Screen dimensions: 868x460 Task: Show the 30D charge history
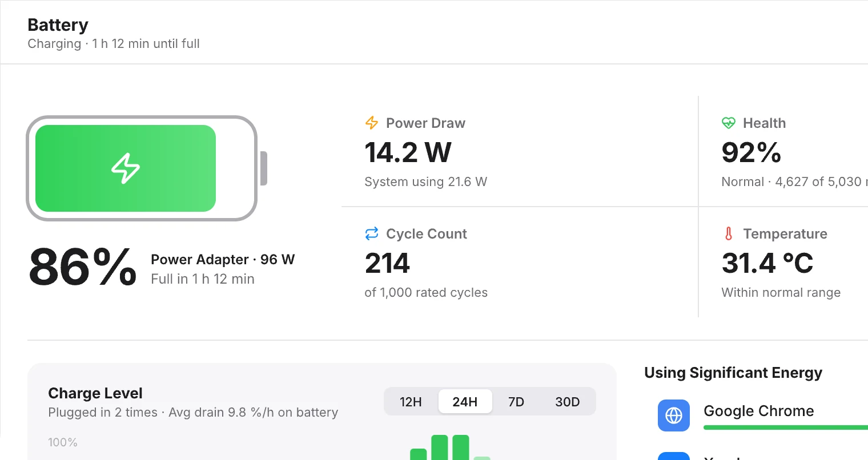click(567, 402)
